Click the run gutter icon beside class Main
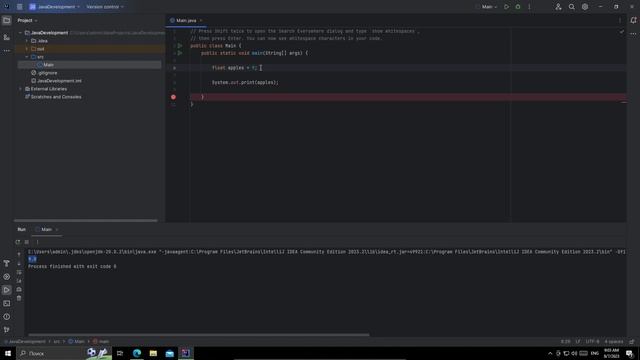The height and width of the screenshot is (360, 640). coord(180,46)
